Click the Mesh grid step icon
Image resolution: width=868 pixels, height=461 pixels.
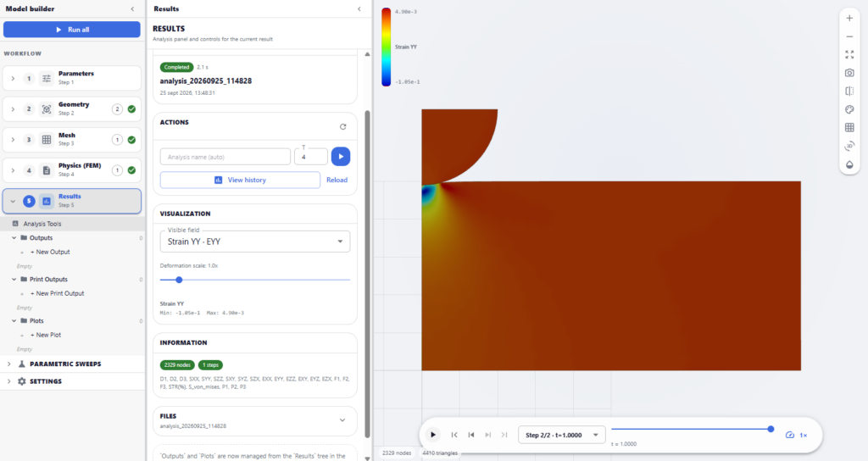(47, 140)
